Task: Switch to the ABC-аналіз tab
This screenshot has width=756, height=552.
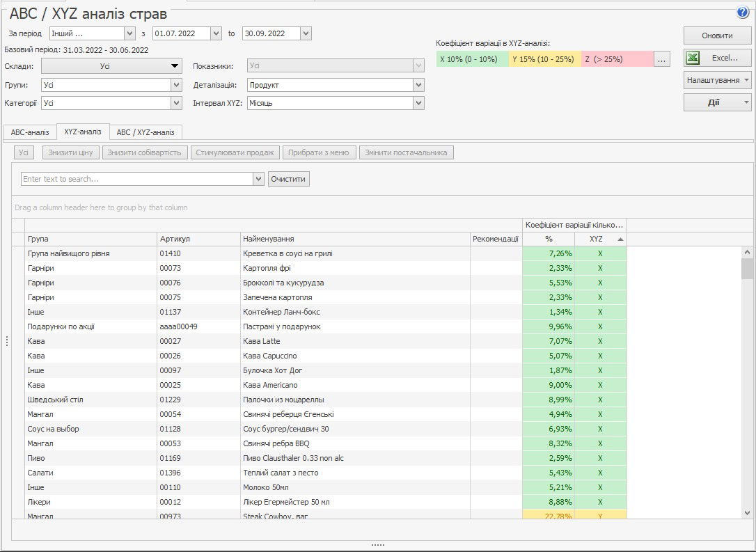Action: click(x=30, y=132)
